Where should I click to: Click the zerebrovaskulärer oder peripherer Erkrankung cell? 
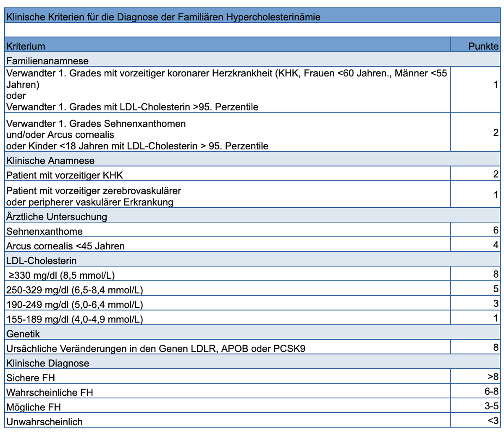coord(94,196)
